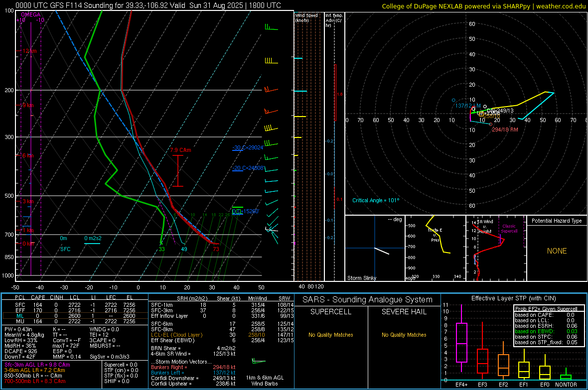Viewport: 588px width, 390px height.
Task: Click the Potential Hazard Type header
Action: tap(557, 221)
